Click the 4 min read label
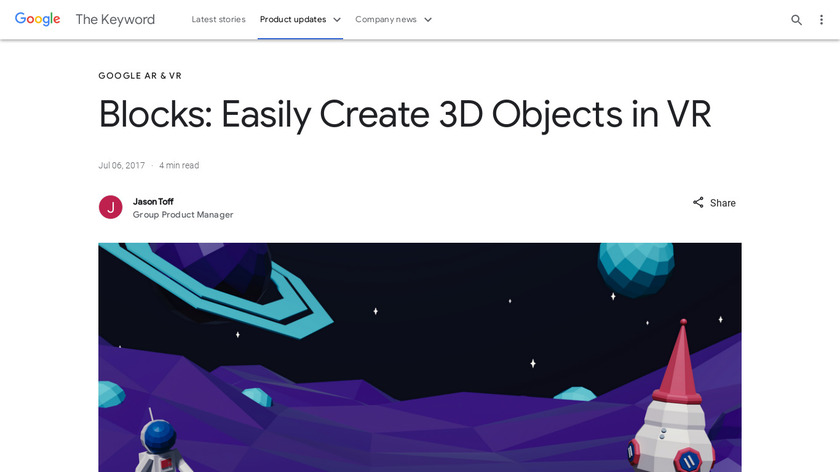Screen dimensions: 840x472 (x=179, y=166)
